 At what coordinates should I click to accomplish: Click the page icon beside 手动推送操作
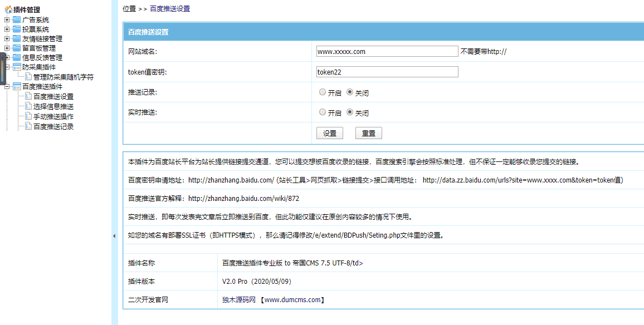(28, 116)
